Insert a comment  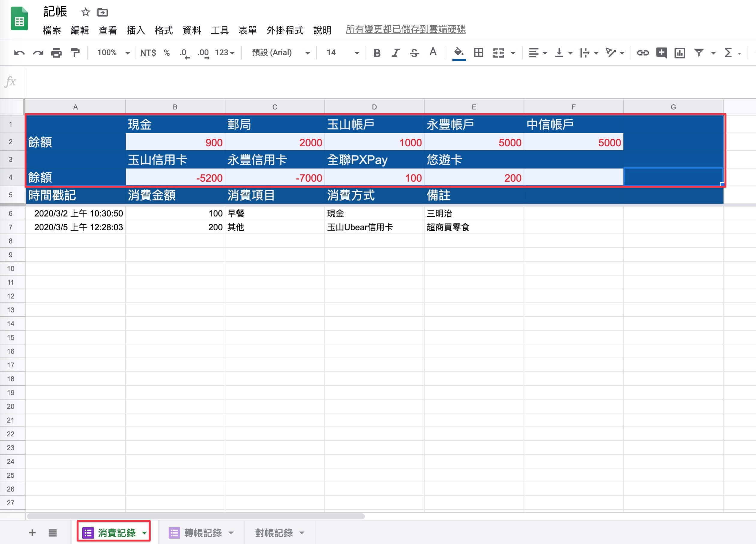coord(661,53)
